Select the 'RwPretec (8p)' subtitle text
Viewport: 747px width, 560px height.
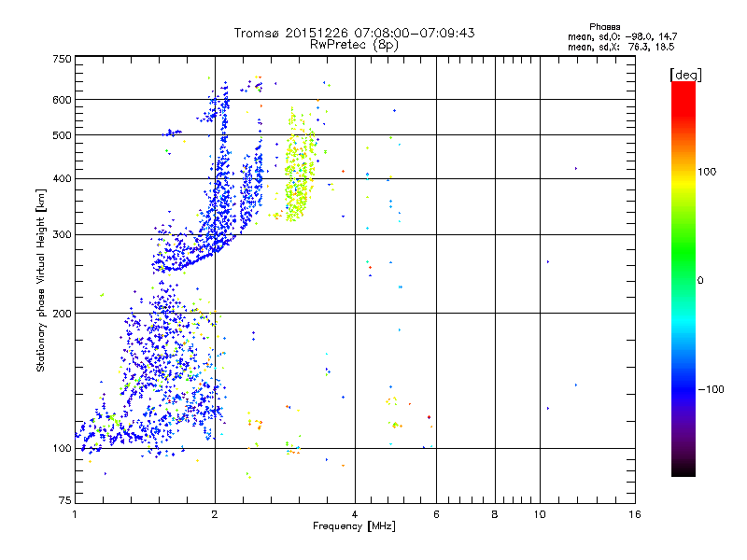pos(354,45)
